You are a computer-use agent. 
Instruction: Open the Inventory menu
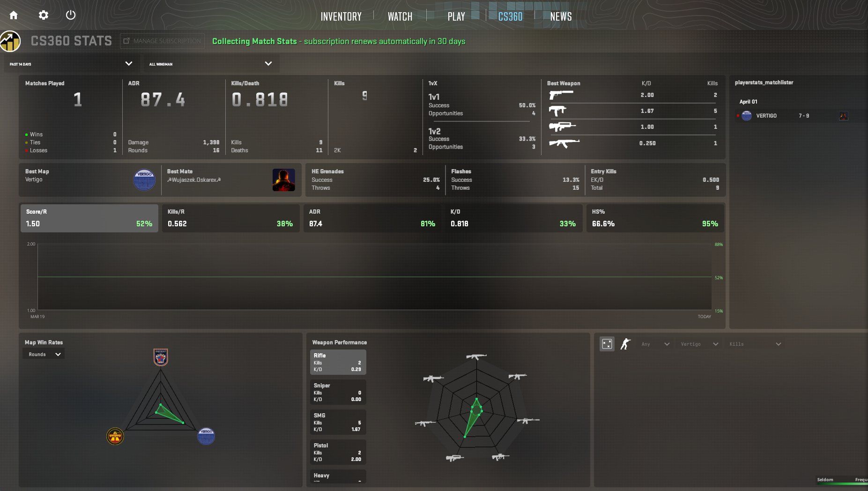[x=341, y=17]
